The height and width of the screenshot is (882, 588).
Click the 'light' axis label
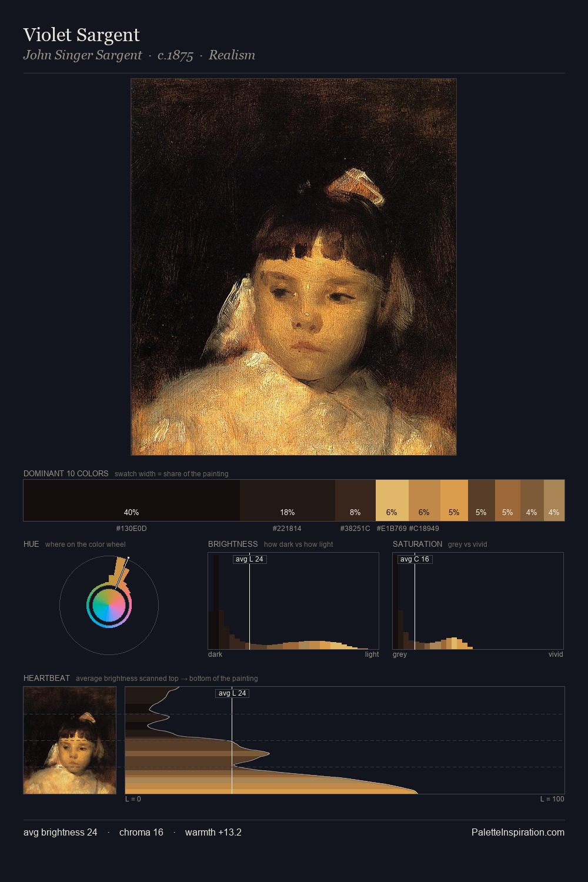point(372,654)
